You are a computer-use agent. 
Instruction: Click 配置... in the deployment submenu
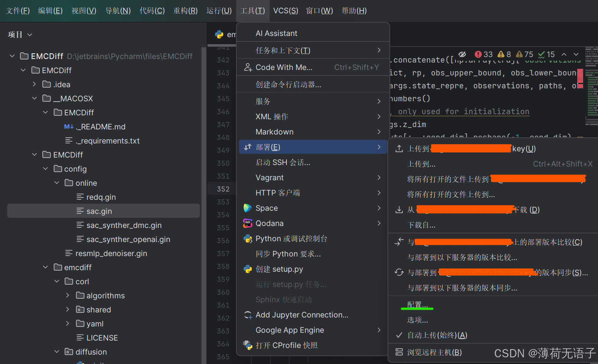(x=418, y=305)
